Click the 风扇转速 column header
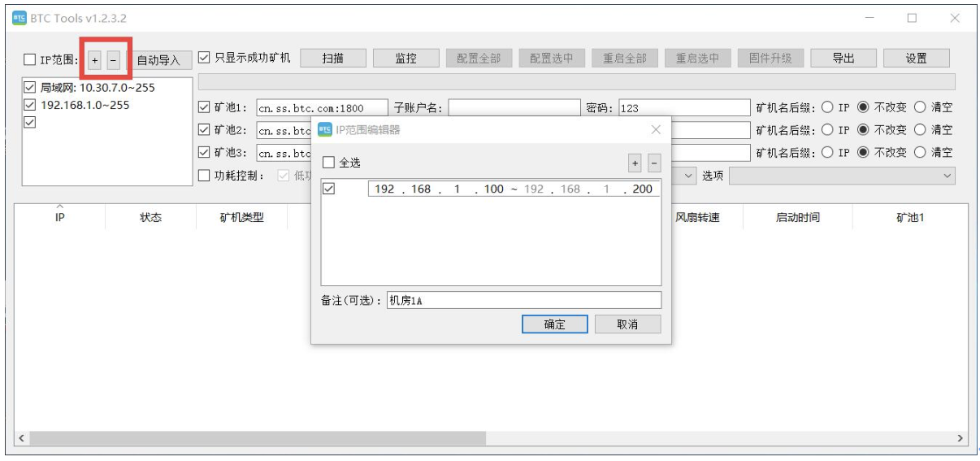Screen dimensions: 980x461 coord(697,217)
